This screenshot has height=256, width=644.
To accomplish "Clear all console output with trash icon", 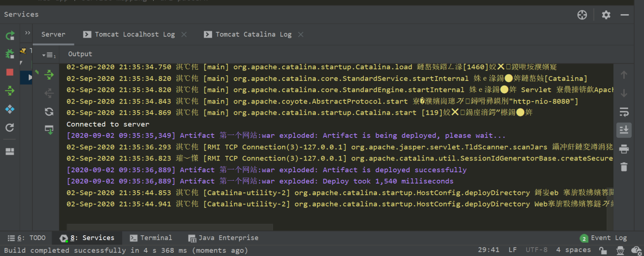I will tap(624, 167).
